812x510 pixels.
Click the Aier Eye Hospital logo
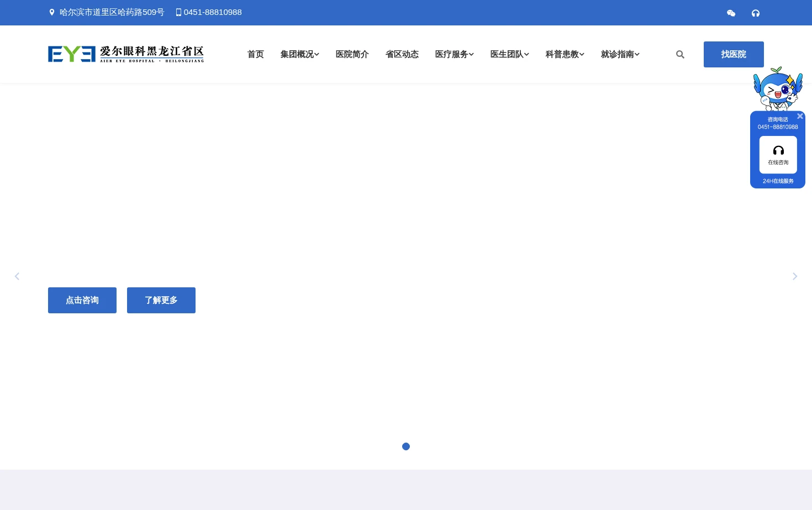(126, 54)
